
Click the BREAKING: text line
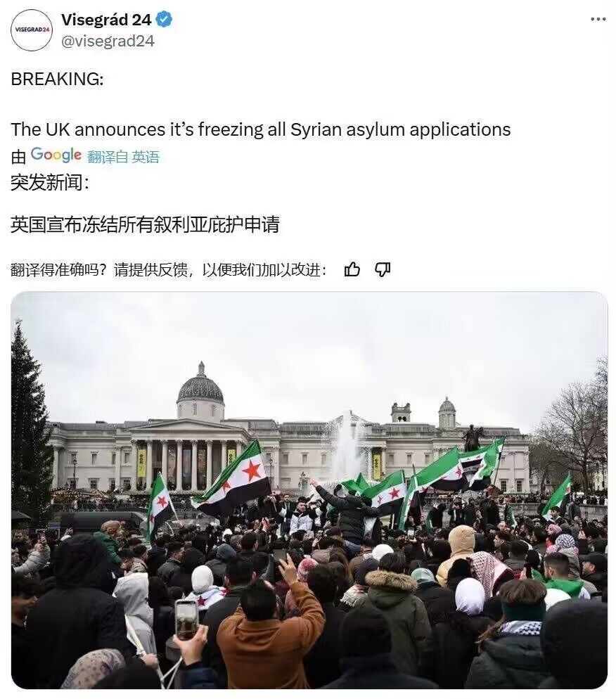(57, 79)
